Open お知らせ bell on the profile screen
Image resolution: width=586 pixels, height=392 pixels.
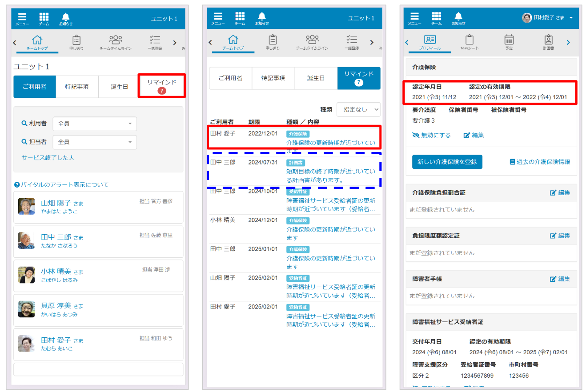[458, 18]
